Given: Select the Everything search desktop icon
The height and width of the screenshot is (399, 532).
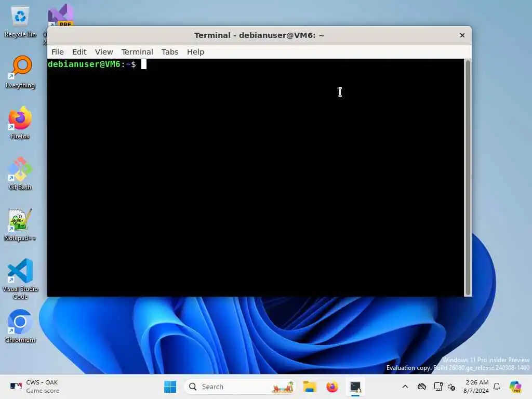Looking at the screenshot, I should 20,73.
